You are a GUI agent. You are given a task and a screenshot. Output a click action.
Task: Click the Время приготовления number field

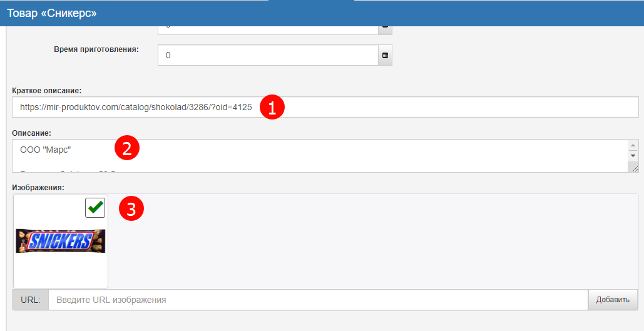268,55
